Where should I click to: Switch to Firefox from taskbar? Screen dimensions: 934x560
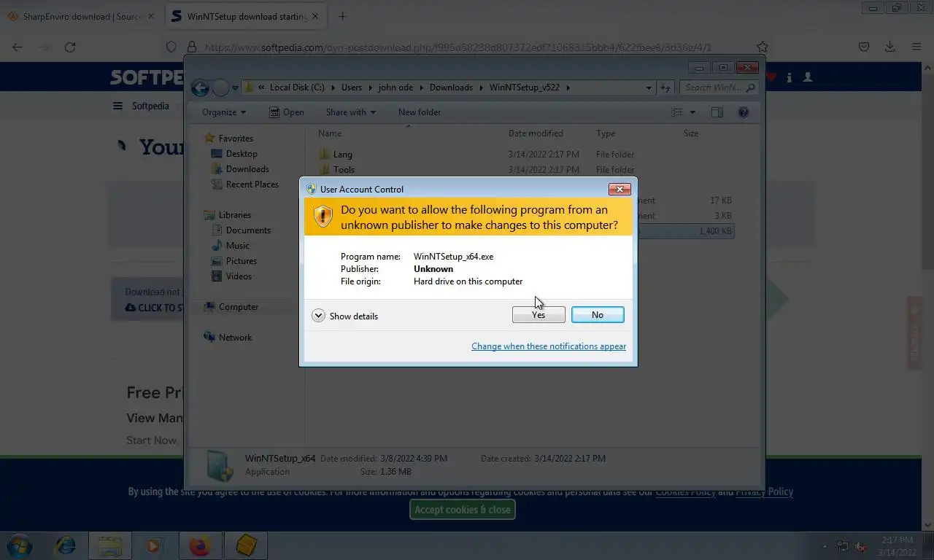[x=199, y=545]
